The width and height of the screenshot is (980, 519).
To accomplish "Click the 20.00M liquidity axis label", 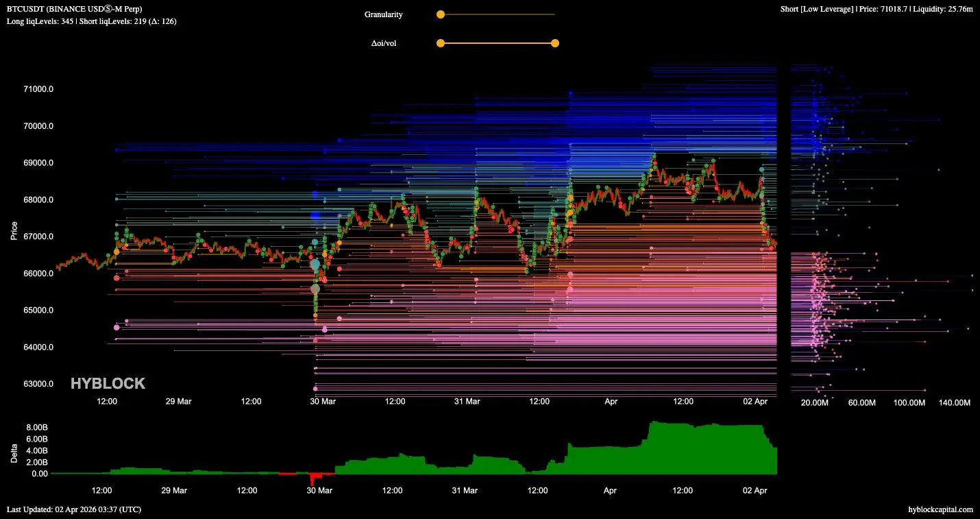I will tap(814, 402).
